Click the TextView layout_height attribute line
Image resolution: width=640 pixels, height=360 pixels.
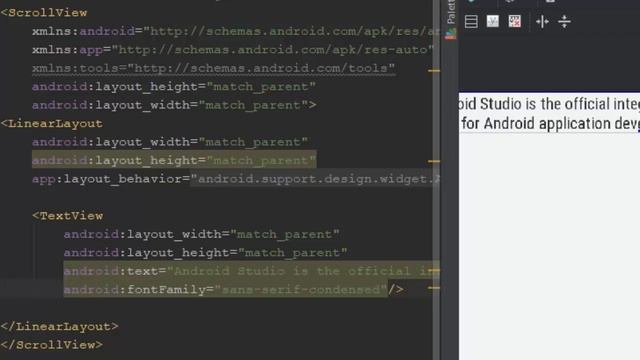[206, 253]
